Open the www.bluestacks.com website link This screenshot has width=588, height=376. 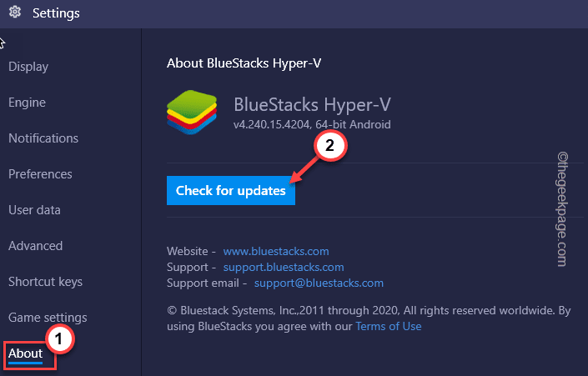click(276, 251)
